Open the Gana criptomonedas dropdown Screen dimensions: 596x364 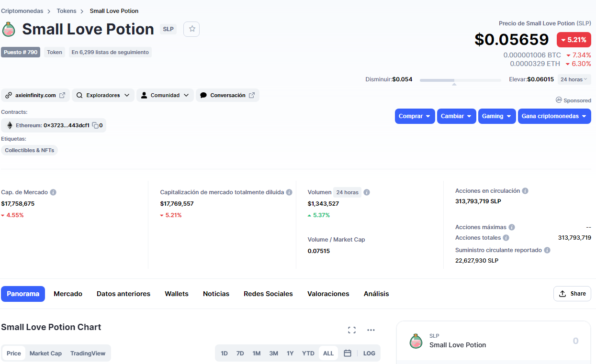point(554,116)
